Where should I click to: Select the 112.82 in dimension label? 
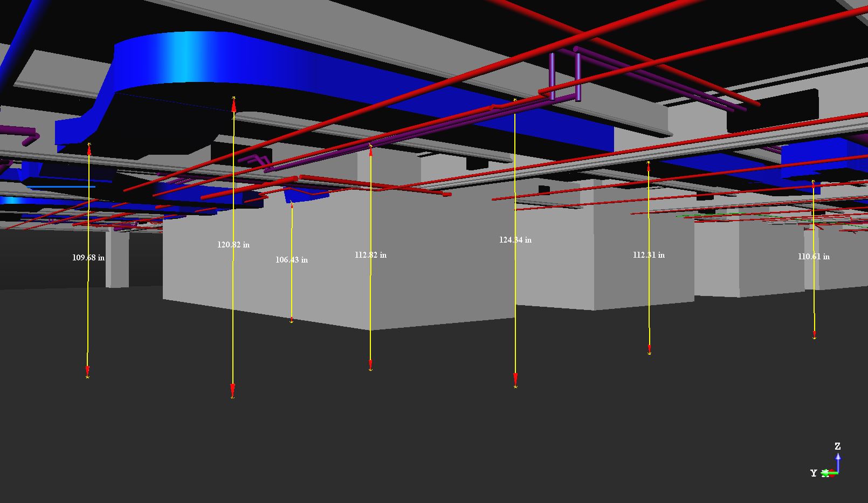click(x=370, y=255)
